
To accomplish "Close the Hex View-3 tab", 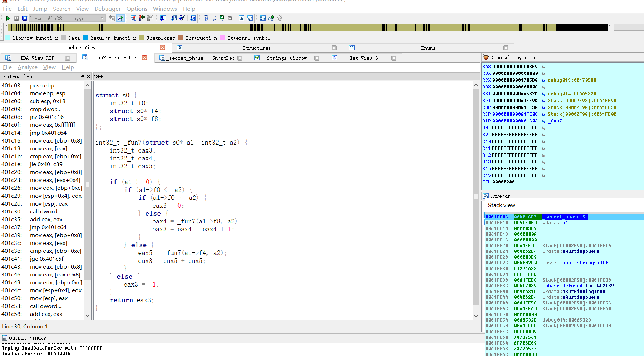I will 394,58.
